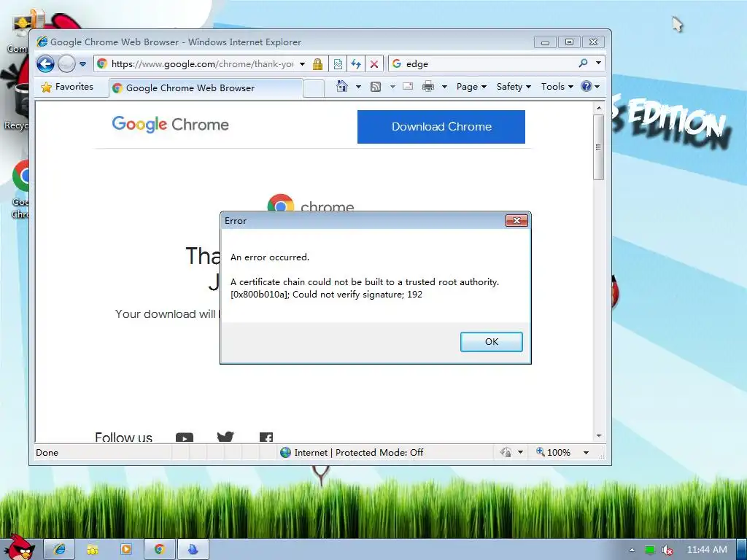Open the file explorer taskbar icon
Image resolution: width=747 pixels, height=560 pixels.
[x=93, y=550]
